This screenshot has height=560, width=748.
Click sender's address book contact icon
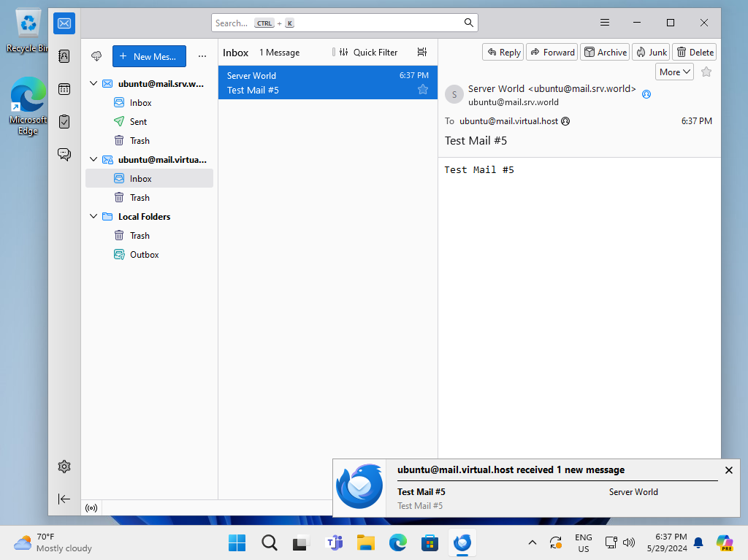(646, 94)
